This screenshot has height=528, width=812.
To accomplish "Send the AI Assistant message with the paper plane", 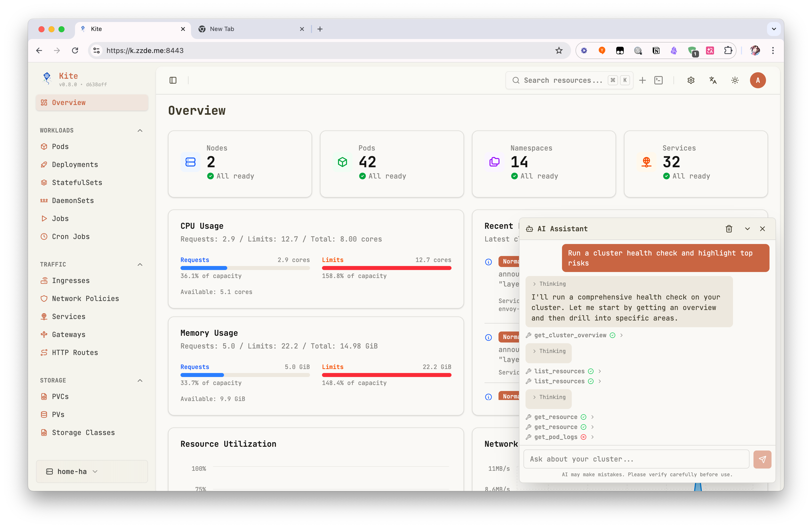I will (x=762, y=459).
